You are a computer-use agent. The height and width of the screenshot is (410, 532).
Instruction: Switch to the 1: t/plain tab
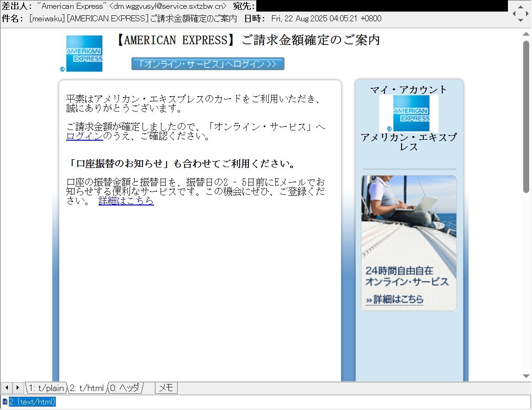46,388
